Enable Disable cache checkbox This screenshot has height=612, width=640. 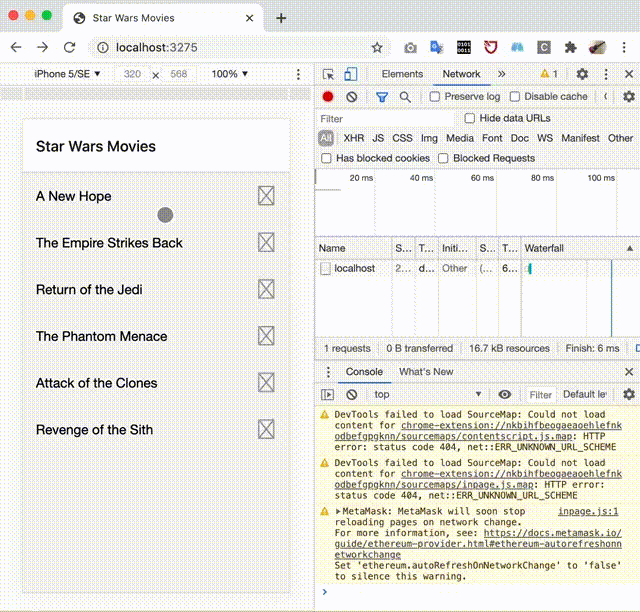point(515,97)
